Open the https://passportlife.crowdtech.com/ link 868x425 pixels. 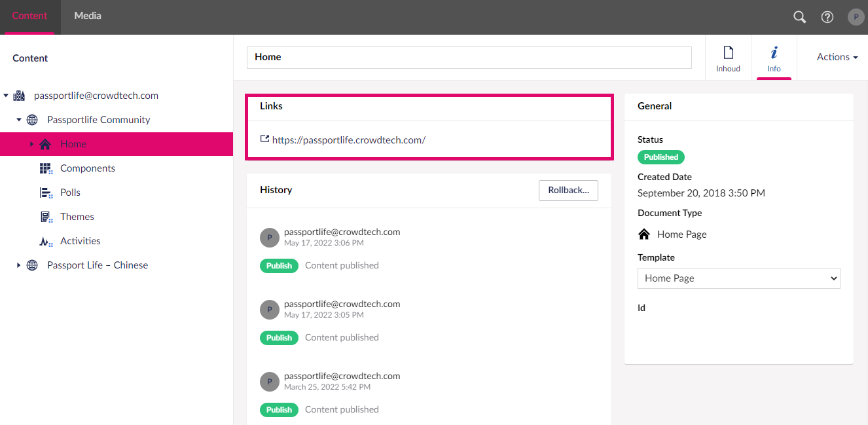[349, 139]
